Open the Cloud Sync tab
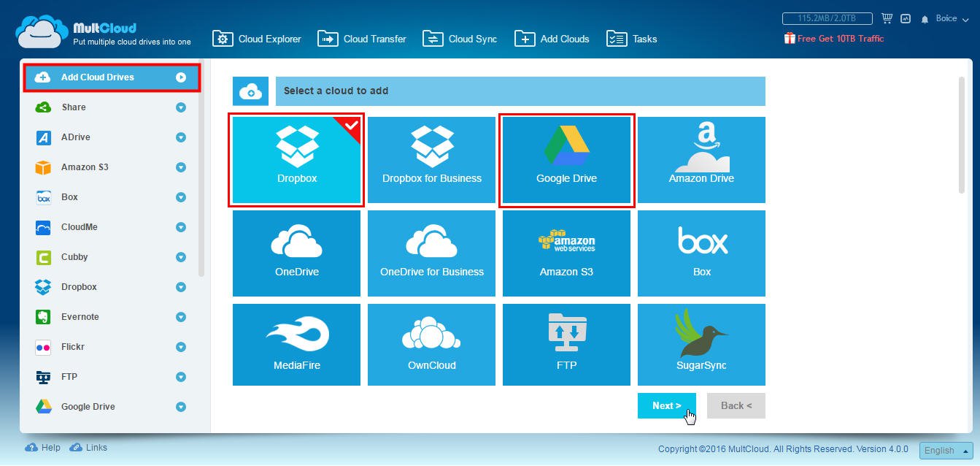980x466 pixels. pos(460,39)
